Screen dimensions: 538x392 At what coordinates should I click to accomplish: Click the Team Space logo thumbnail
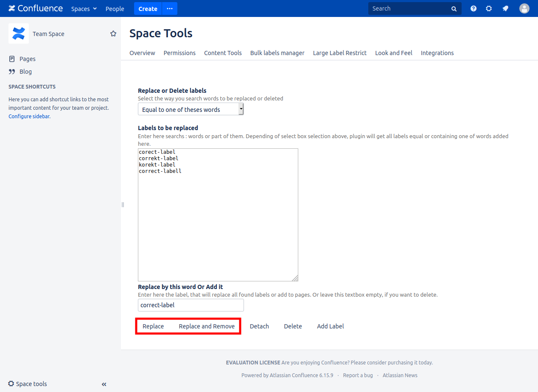click(19, 33)
